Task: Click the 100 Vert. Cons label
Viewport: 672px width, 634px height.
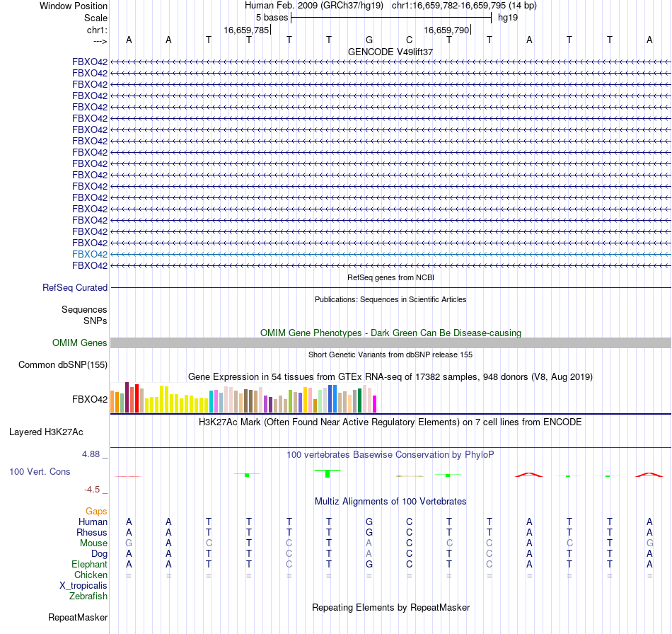Action: pyautogui.click(x=40, y=471)
